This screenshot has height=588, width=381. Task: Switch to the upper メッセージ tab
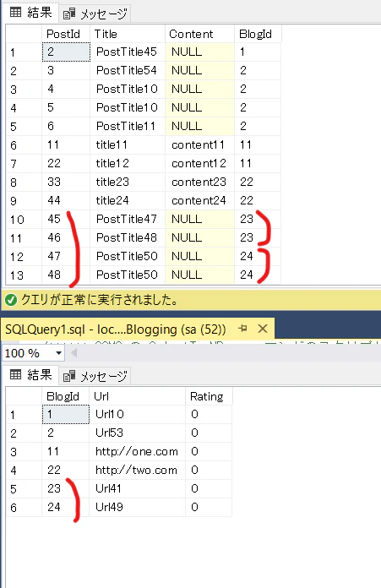tap(95, 14)
